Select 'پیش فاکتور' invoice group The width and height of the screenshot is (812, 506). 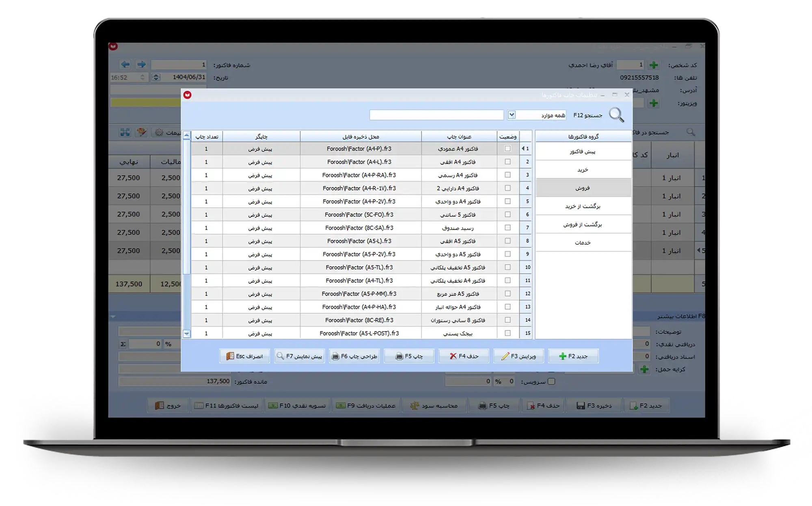click(583, 151)
